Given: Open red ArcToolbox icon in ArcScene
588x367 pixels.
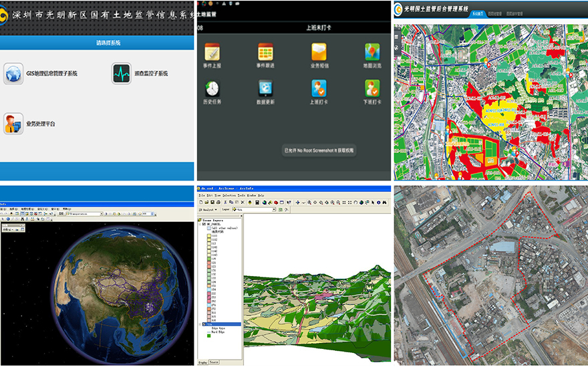Looking at the screenshot, I should pyautogui.click(x=276, y=203).
